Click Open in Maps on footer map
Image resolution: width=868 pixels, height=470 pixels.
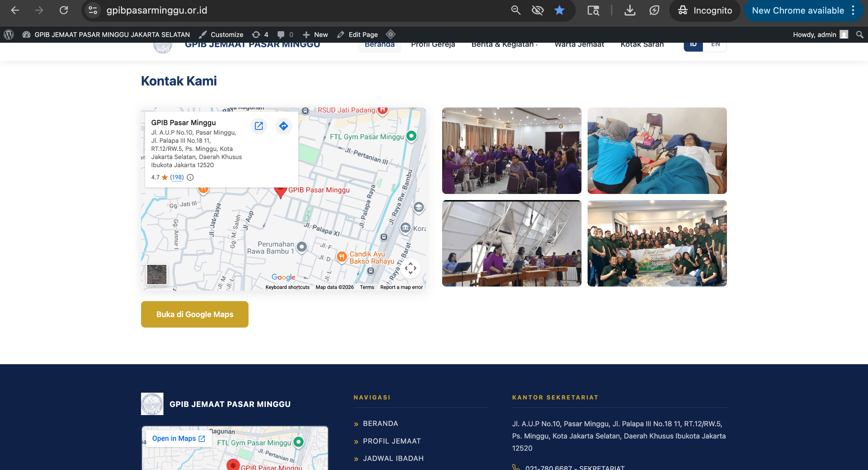[179, 438]
